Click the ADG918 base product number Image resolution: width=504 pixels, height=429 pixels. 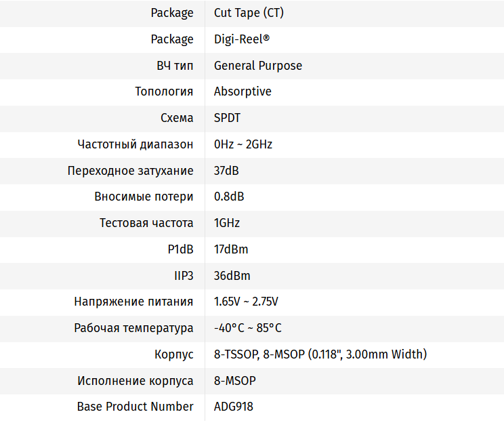[234, 407]
